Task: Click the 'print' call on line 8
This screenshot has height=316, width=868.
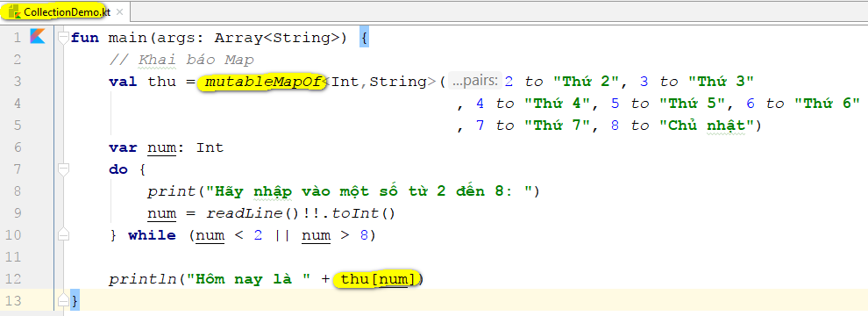Action: [x=171, y=192]
